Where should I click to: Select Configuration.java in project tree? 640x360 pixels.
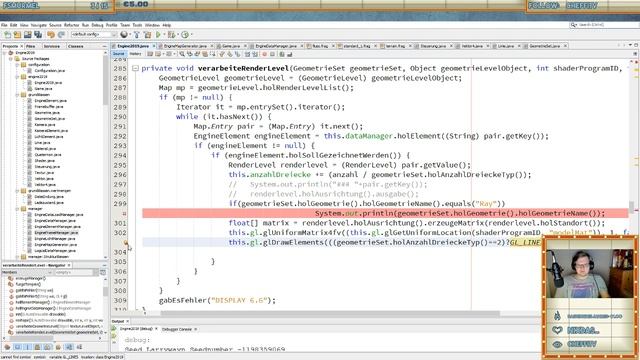click(49, 71)
